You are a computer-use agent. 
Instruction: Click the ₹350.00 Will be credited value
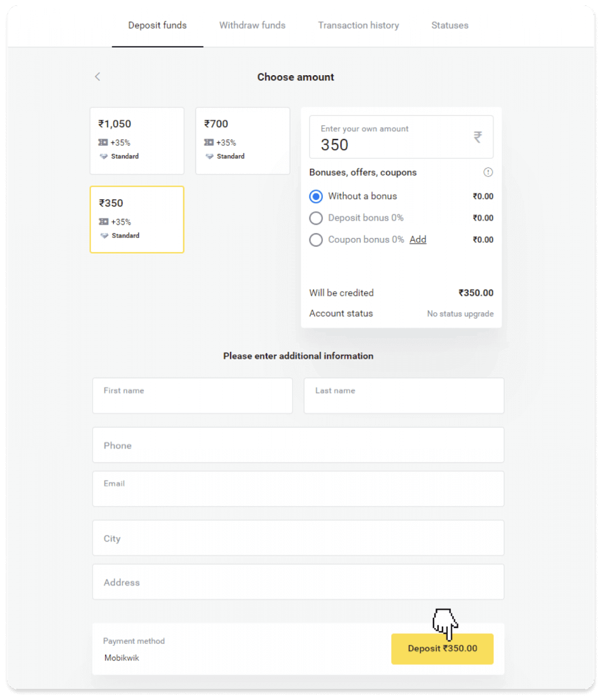(x=476, y=293)
